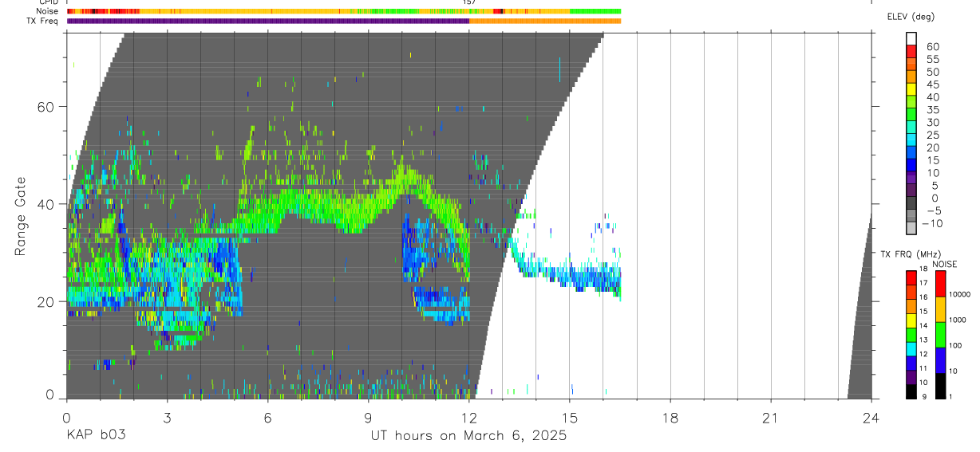
Task: Click the "30" label on the ELEV scale
Action: click(933, 123)
